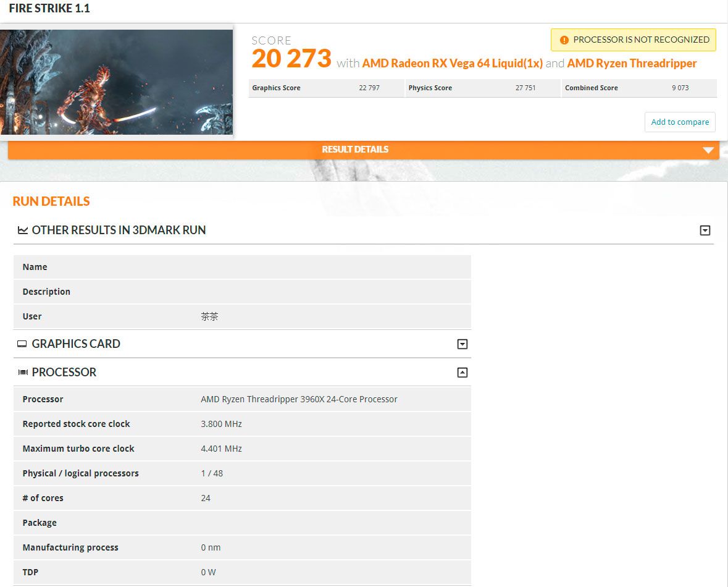This screenshot has width=728, height=587.
Task: Select the cores value 24
Action: coord(206,498)
